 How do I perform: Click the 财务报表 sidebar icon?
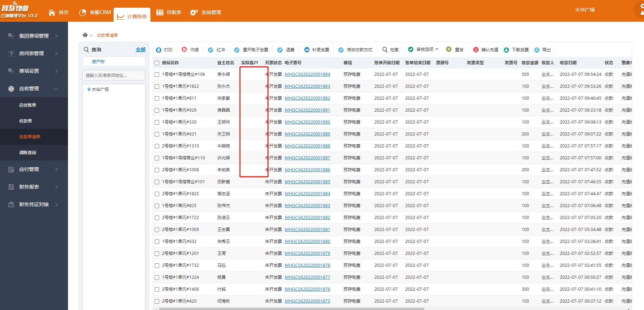click(11, 187)
